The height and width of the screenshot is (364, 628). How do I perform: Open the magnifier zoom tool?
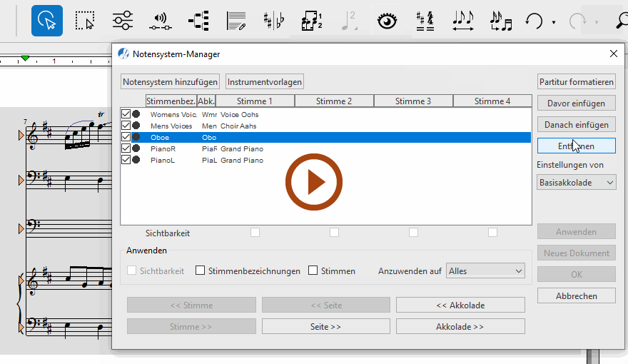pyautogui.click(x=621, y=21)
